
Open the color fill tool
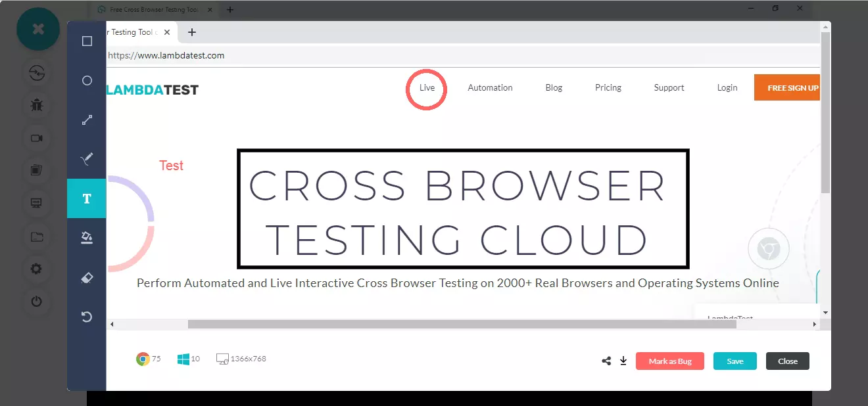pyautogui.click(x=86, y=238)
